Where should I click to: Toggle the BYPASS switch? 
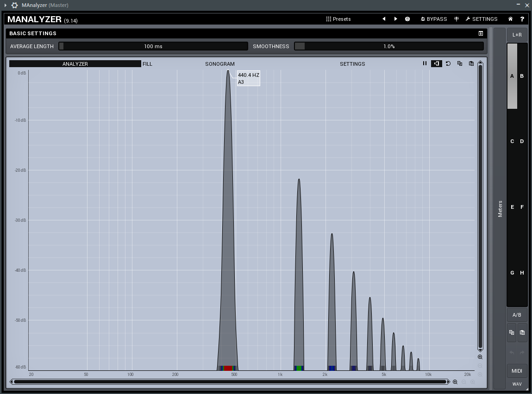434,19
